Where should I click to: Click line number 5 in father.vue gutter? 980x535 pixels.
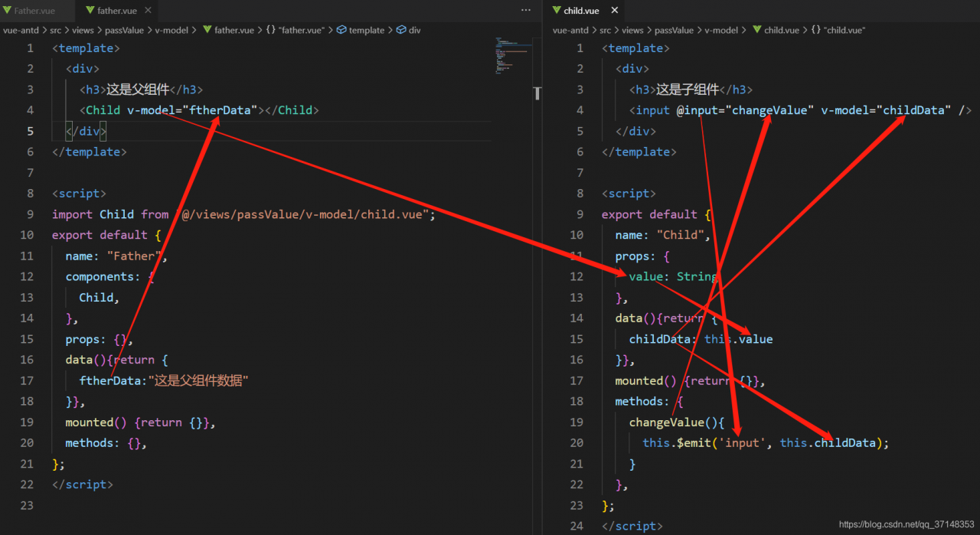tap(30, 131)
